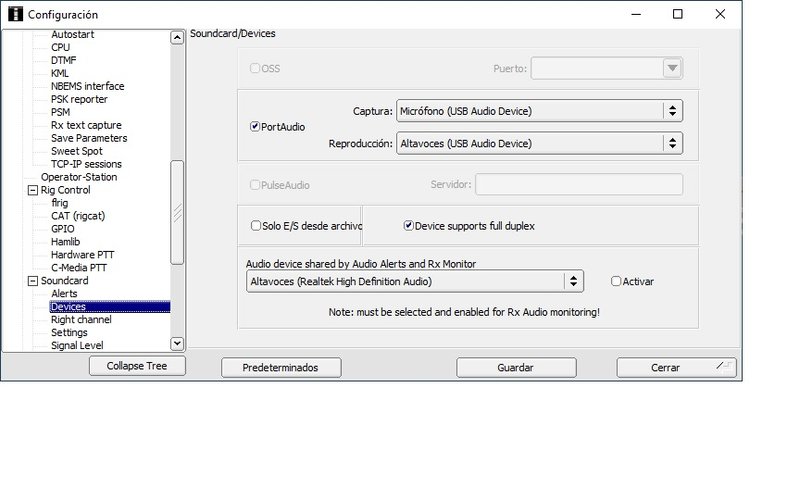Minimize the Configuración window
The height and width of the screenshot is (500, 800).
pyautogui.click(x=636, y=14)
